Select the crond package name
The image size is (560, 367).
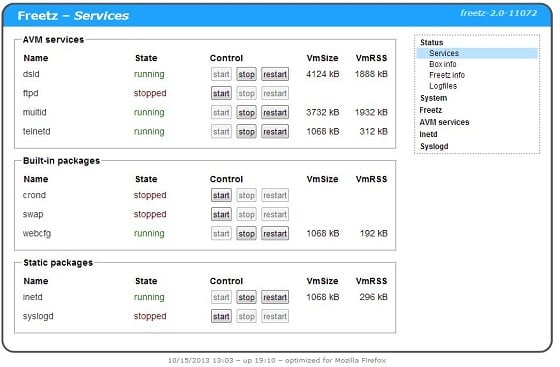click(34, 195)
